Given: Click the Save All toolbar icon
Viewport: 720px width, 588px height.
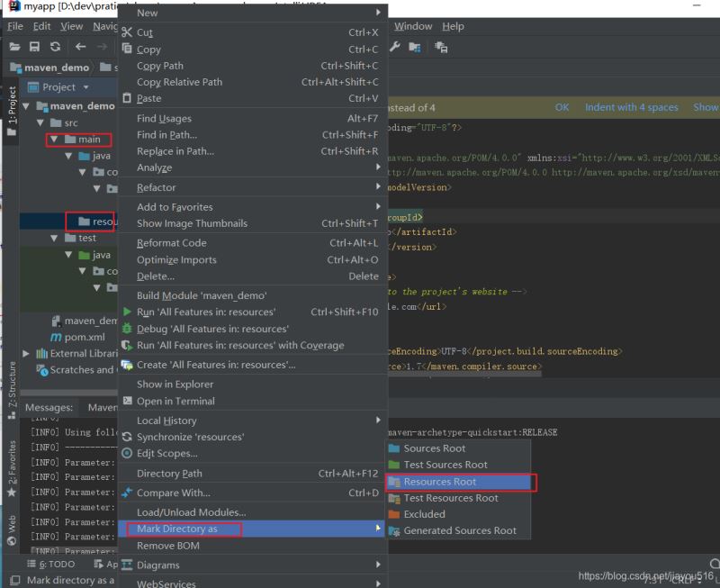Looking at the screenshot, I should pyautogui.click(x=35, y=47).
